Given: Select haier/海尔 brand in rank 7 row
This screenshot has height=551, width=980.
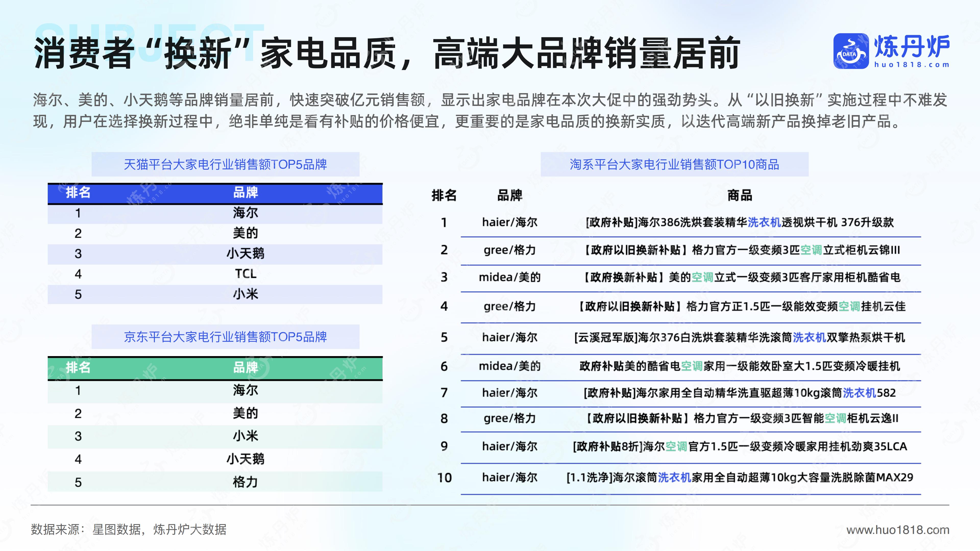Looking at the screenshot, I should pos(510,392).
